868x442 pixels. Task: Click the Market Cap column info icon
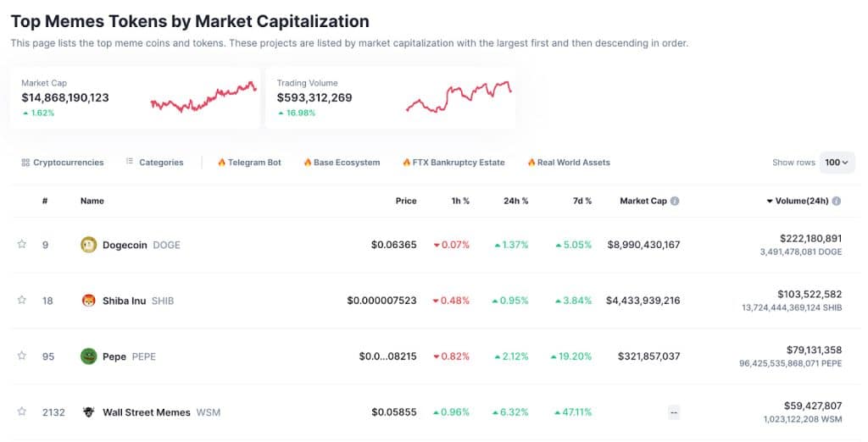[x=675, y=202]
